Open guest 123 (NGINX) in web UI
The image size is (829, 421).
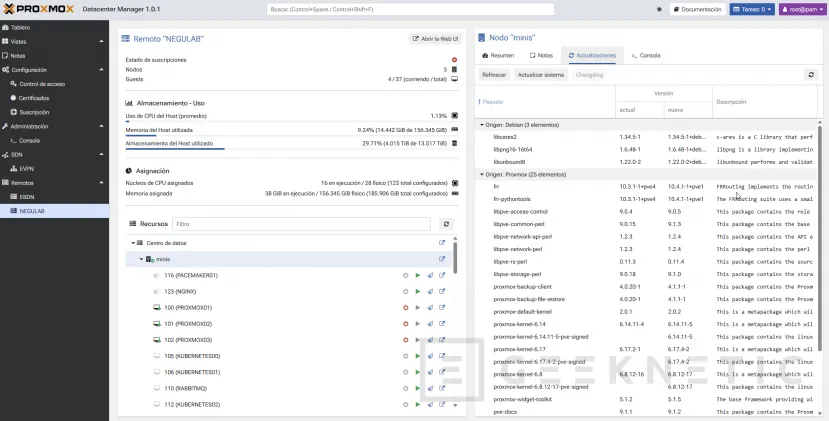[x=442, y=291]
